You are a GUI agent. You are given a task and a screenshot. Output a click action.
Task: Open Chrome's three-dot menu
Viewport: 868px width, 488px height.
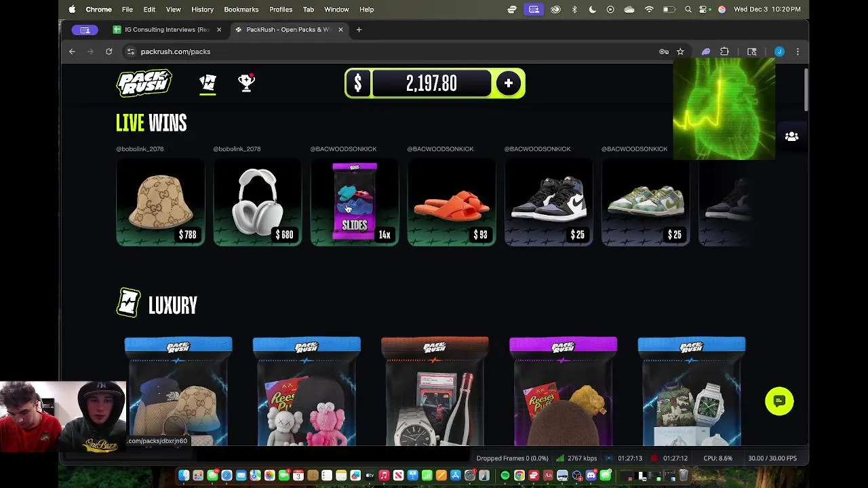[x=797, y=52]
